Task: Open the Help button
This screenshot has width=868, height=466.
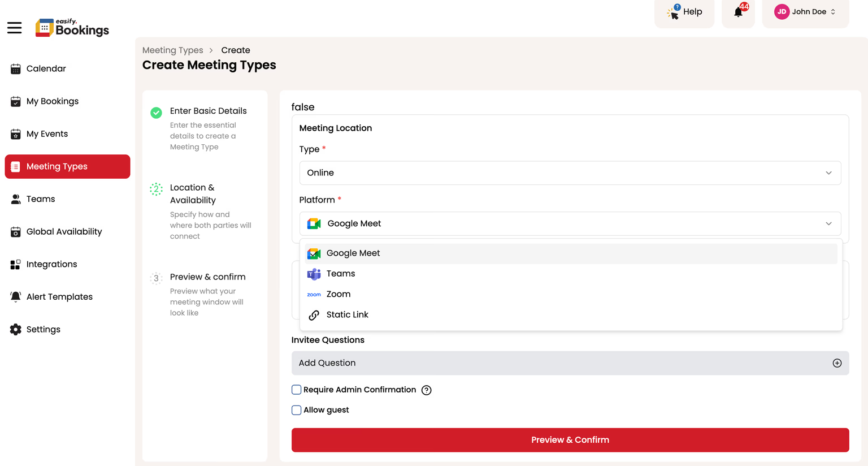Action: click(684, 12)
